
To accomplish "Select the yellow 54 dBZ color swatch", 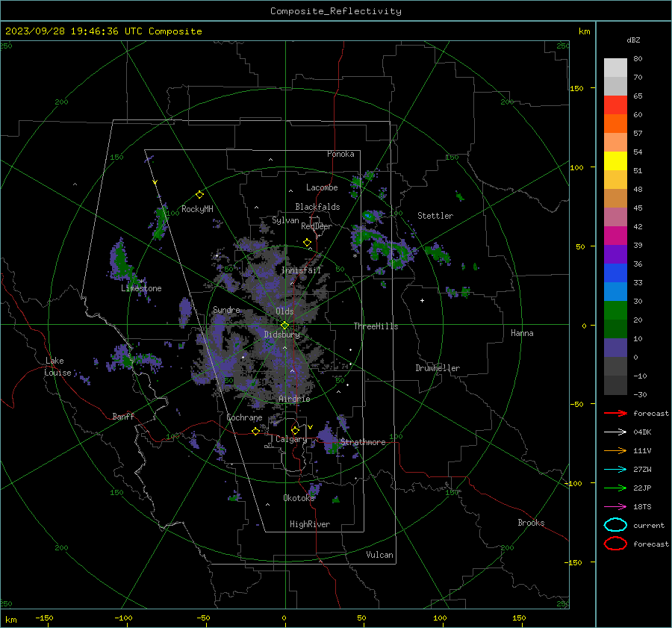I will tap(615, 161).
